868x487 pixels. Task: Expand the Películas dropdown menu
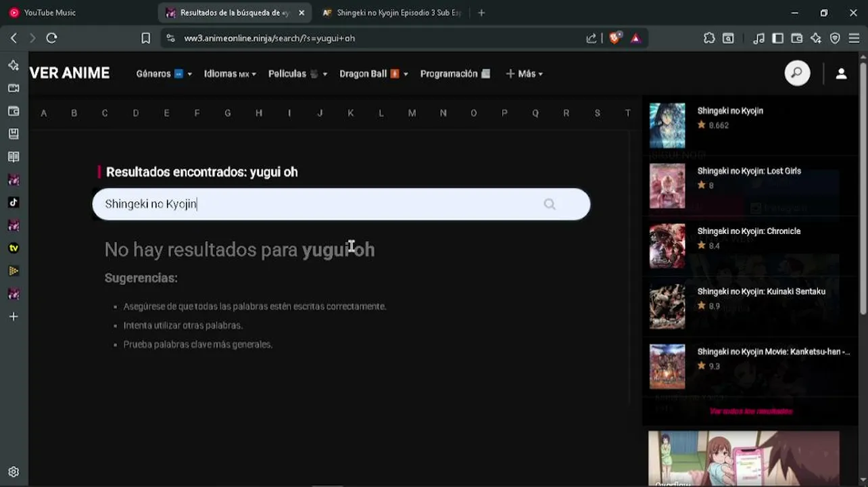coord(298,74)
